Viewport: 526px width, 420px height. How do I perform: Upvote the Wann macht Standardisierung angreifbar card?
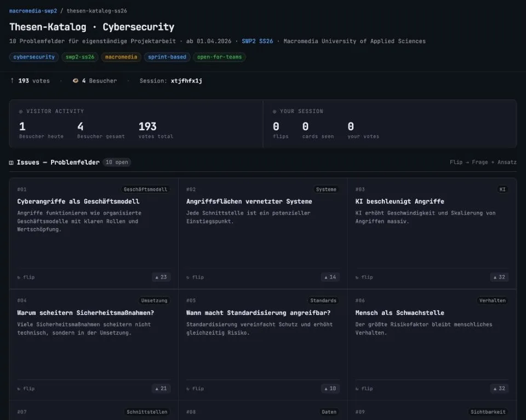tap(330, 388)
